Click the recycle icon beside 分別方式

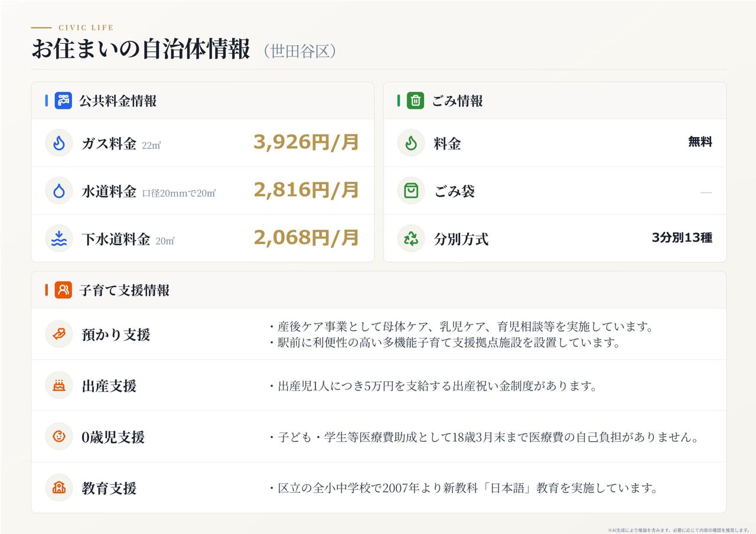click(x=411, y=239)
